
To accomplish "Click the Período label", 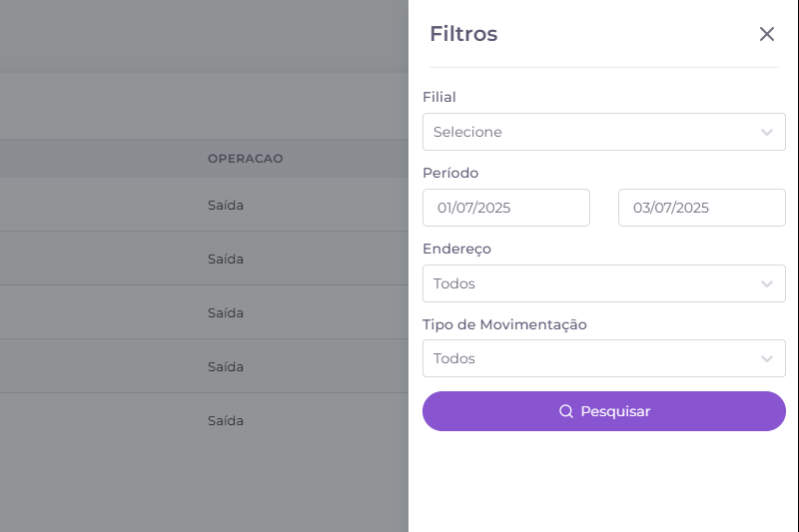I will (450, 173).
